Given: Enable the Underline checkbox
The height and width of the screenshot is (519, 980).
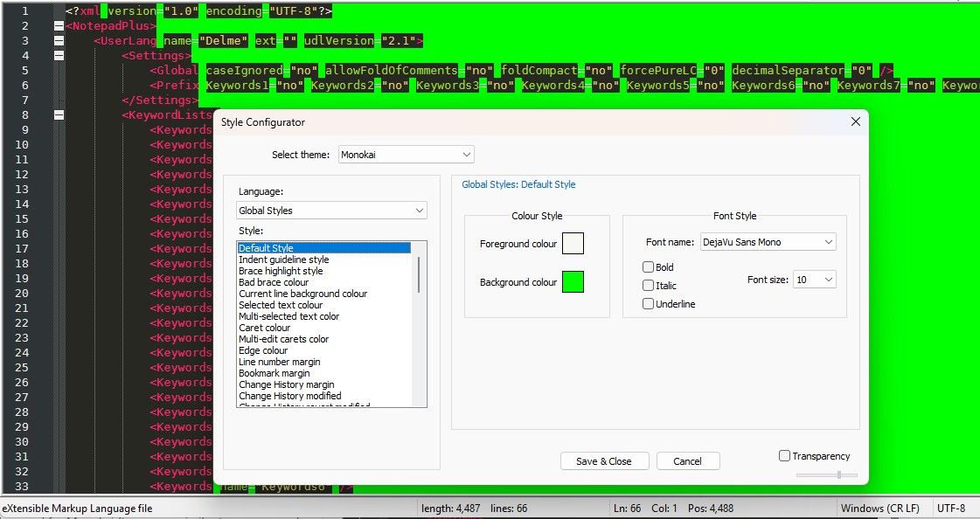Looking at the screenshot, I should coord(648,304).
